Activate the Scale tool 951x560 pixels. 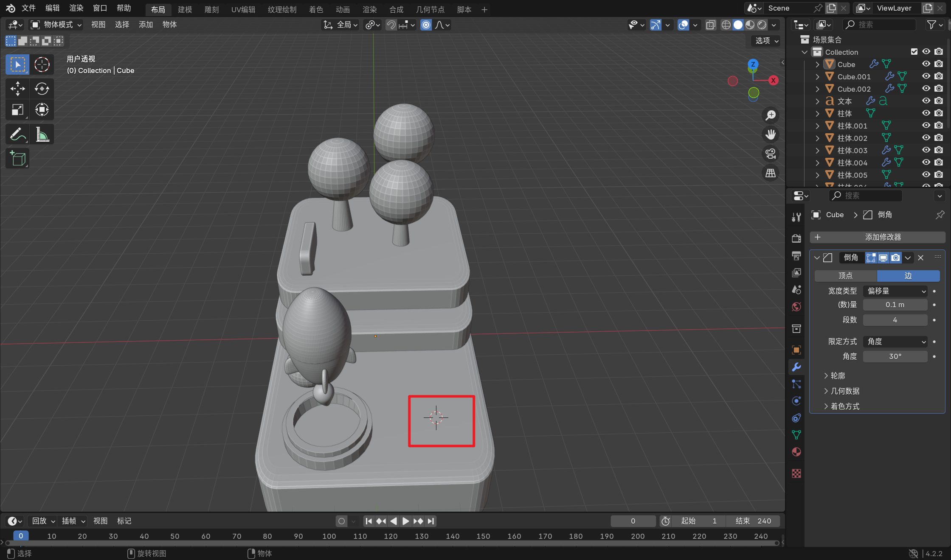pyautogui.click(x=17, y=110)
